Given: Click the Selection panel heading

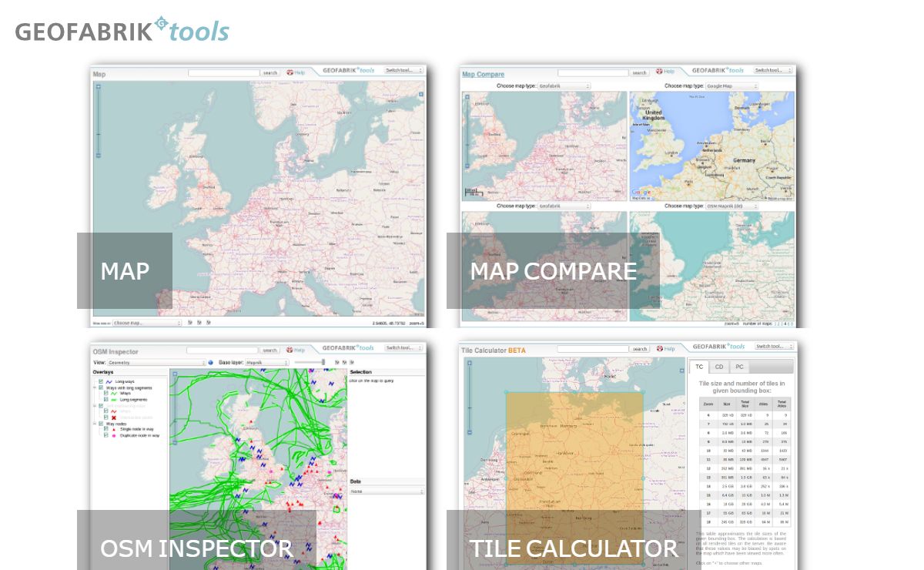Looking at the screenshot, I should (361, 372).
